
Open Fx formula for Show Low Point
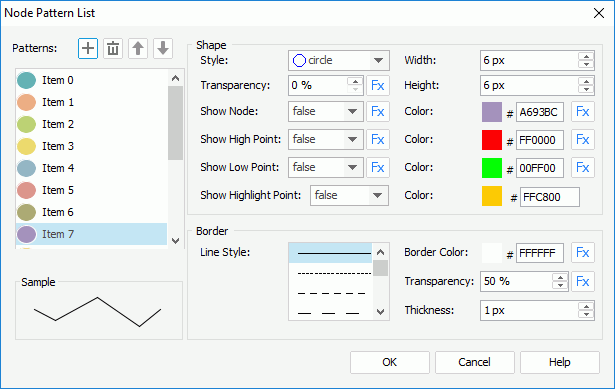click(x=378, y=167)
